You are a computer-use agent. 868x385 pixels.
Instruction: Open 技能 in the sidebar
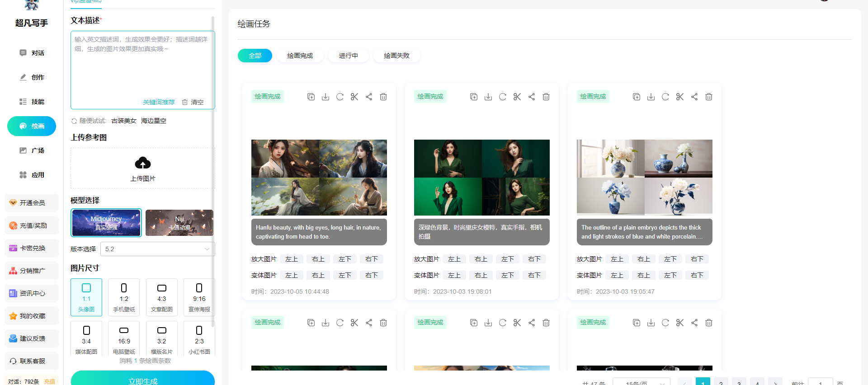click(32, 102)
